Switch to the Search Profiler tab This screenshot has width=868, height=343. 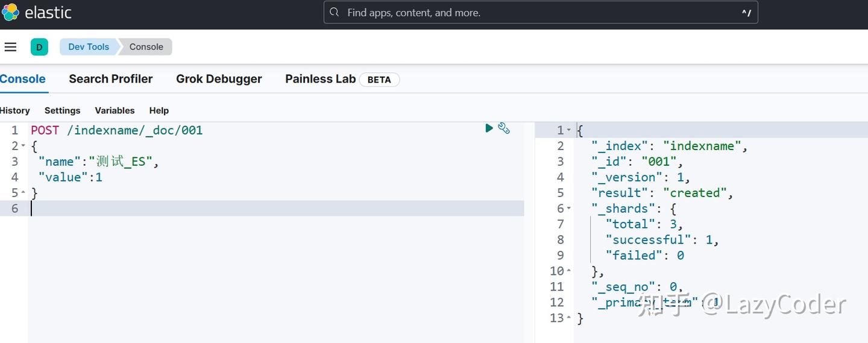pyautogui.click(x=110, y=79)
